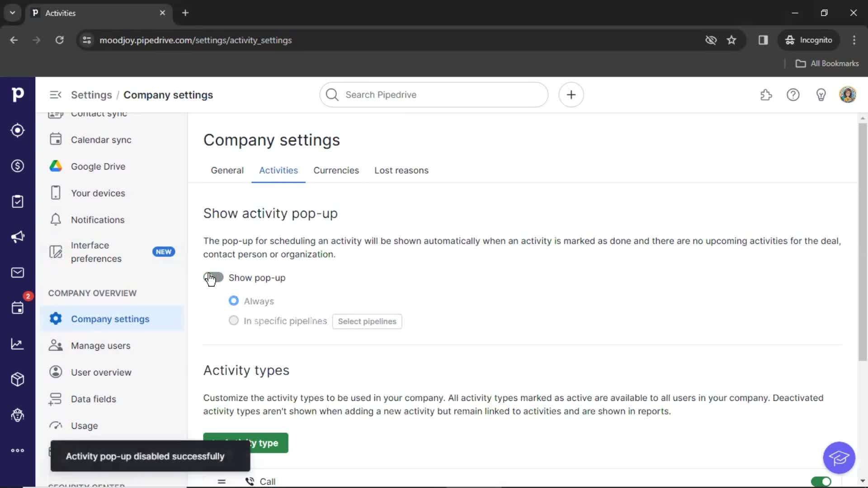Switch to the Currencies tab
Viewport: 868px width, 488px height.
(x=335, y=170)
